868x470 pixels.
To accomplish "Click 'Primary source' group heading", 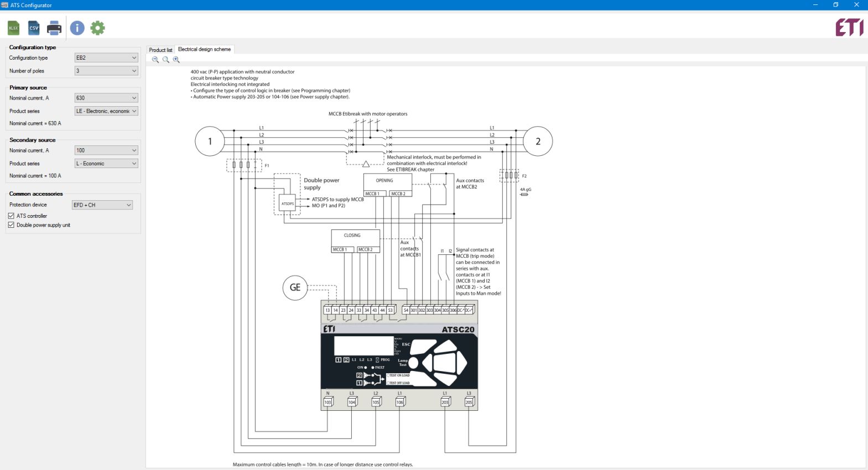I will click(28, 88).
